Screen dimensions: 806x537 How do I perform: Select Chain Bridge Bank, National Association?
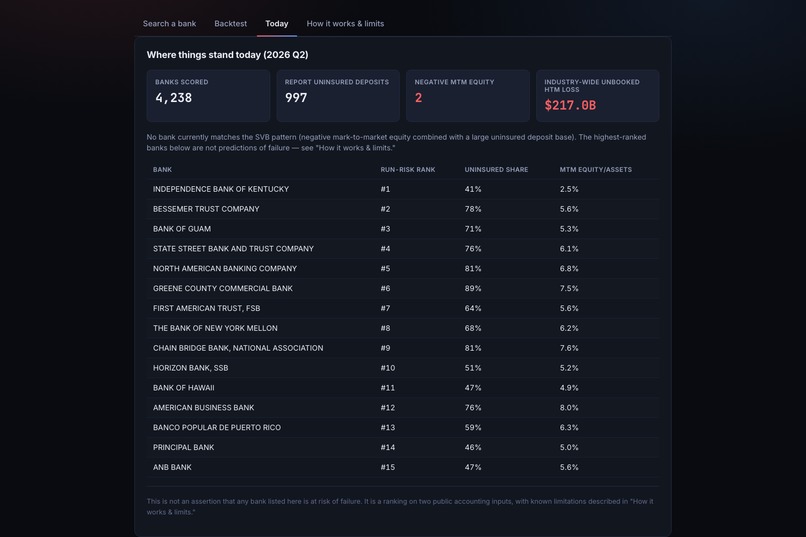pos(402,348)
